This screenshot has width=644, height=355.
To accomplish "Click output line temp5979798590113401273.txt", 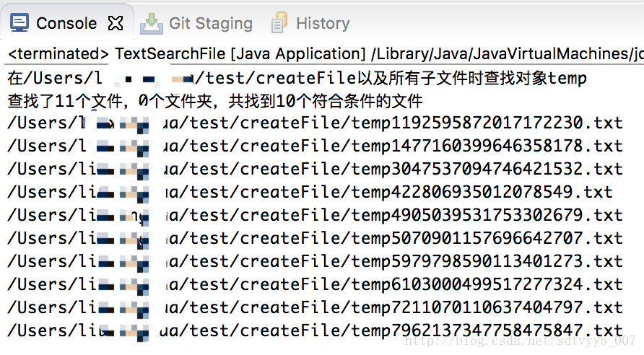I will coord(315,261).
